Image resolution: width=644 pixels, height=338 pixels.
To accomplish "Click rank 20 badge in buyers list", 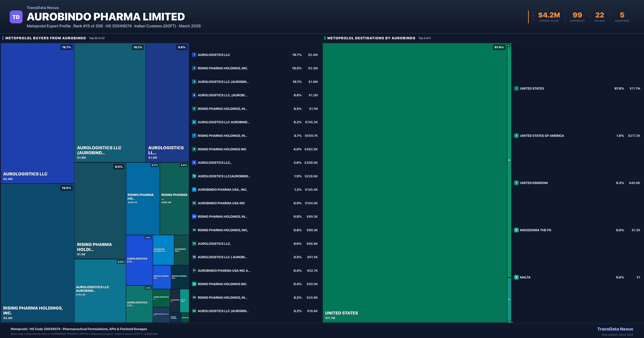I will (194, 311).
